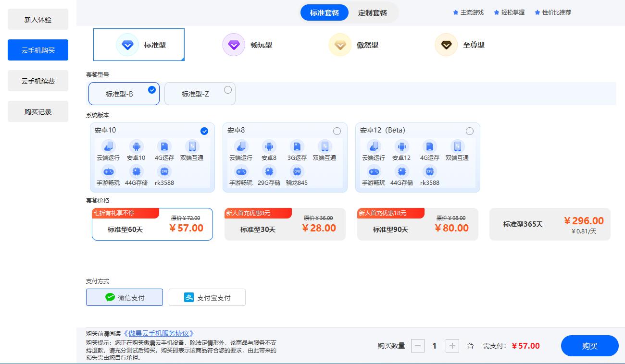Click the 双端互通 dual-device icon

192,146
